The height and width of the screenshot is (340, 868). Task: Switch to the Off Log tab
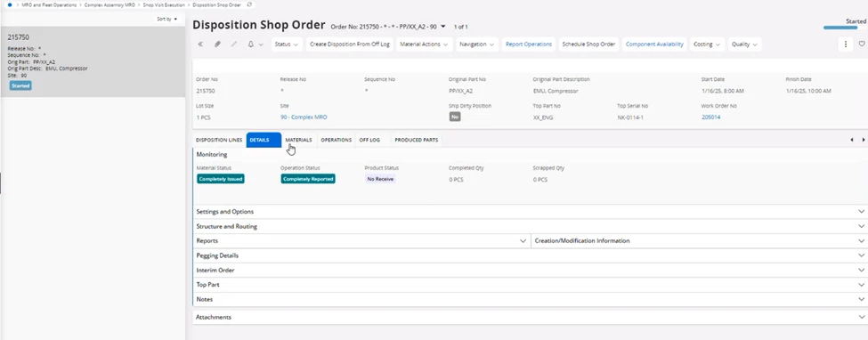[369, 140]
